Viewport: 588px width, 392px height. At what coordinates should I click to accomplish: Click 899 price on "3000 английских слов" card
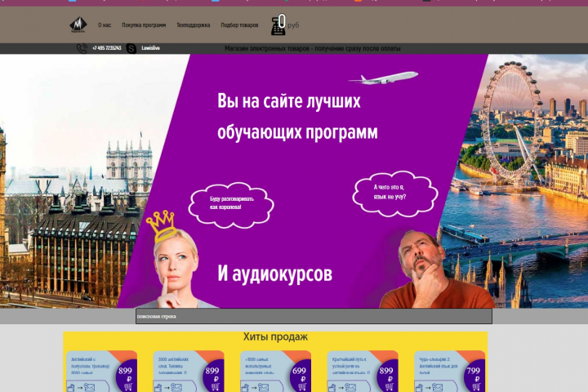click(212, 371)
